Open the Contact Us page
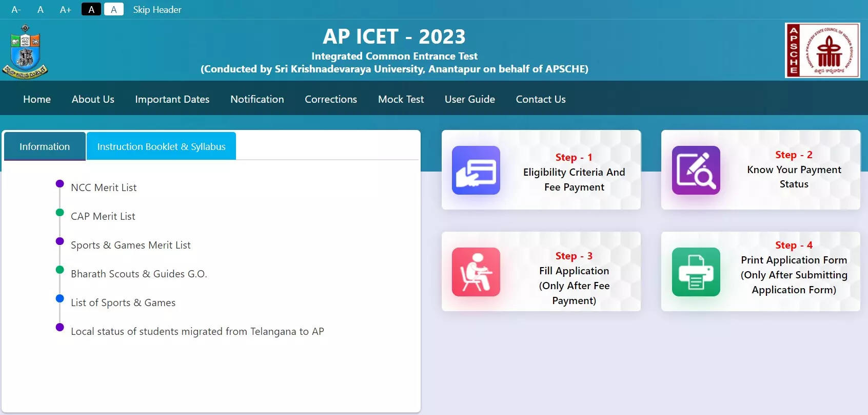This screenshot has width=868, height=415. (x=541, y=99)
